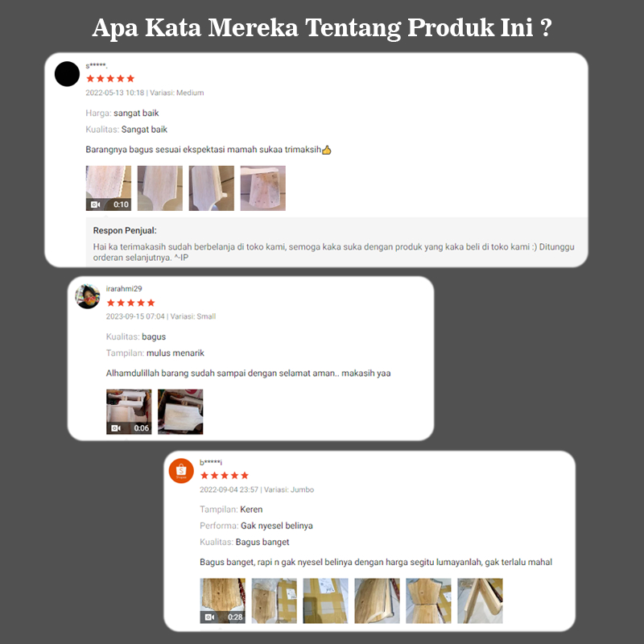Click the Respon Penjual heading
This screenshot has width=644, height=644.
(125, 230)
